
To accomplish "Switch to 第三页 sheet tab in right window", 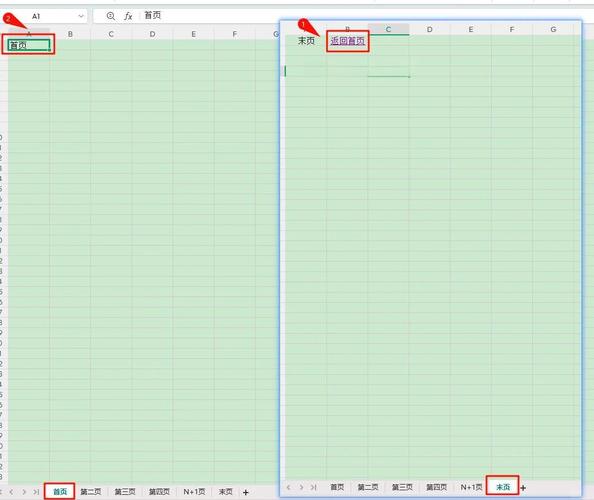I will tap(402, 487).
